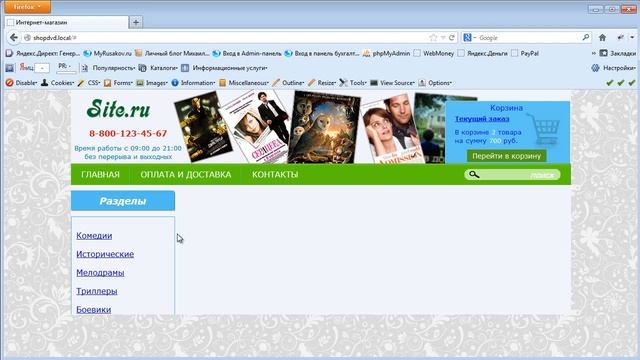Click the bookmark star icon in address bar

[433, 38]
